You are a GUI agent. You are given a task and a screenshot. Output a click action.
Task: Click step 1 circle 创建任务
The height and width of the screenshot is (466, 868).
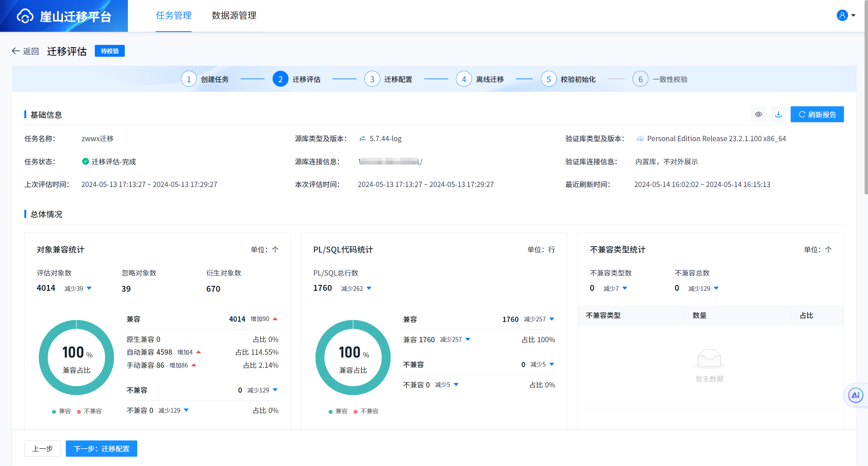point(189,79)
